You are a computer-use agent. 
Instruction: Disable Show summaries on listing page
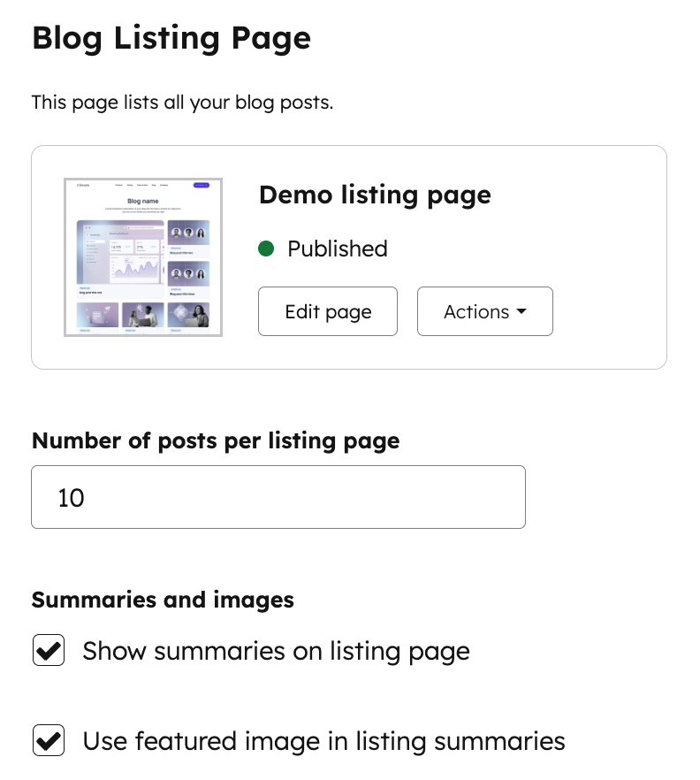49,652
